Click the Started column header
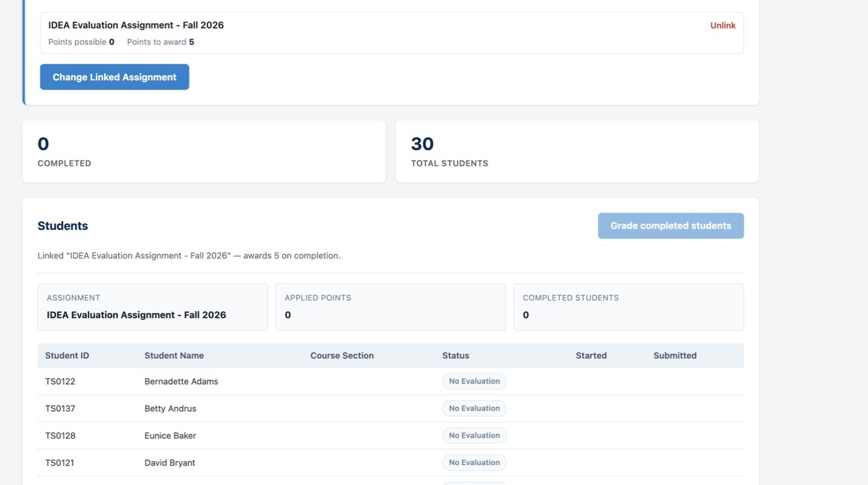Screen dimensions: 868x485 click(x=591, y=356)
